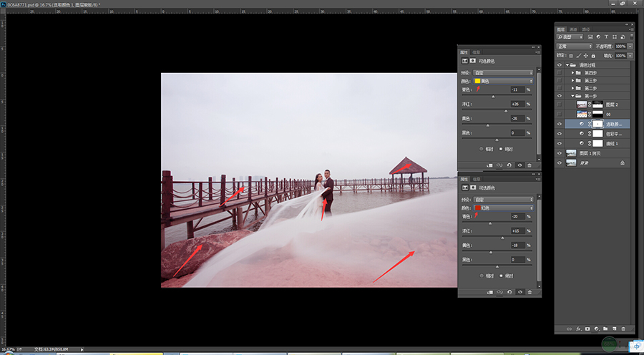Click mask icon in yellow Selective Color panel header

point(473,61)
